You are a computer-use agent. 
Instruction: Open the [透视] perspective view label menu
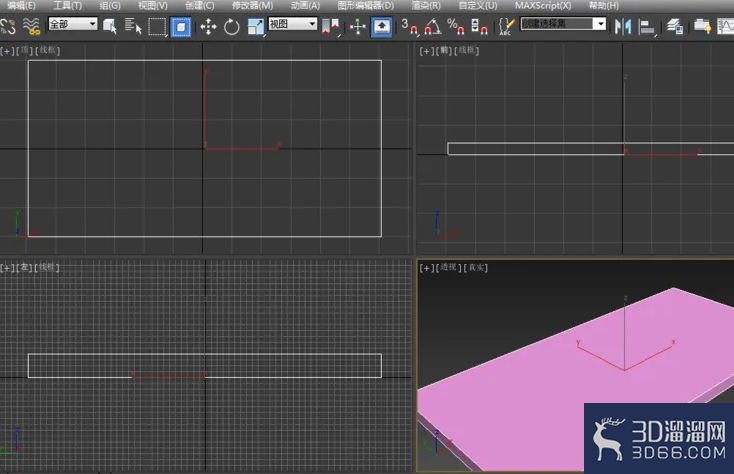pyautogui.click(x=448, y=267)
